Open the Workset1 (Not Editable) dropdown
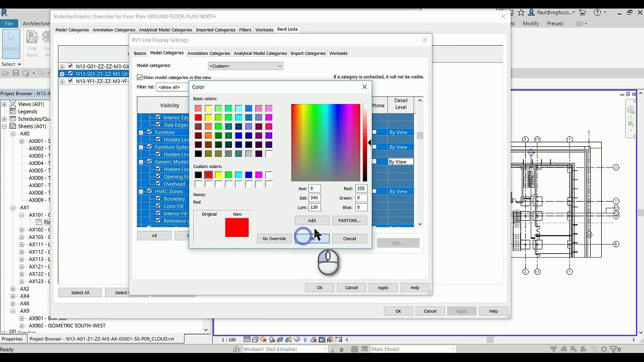This screenshot has height=362, width=644. [x=285, y=349]
